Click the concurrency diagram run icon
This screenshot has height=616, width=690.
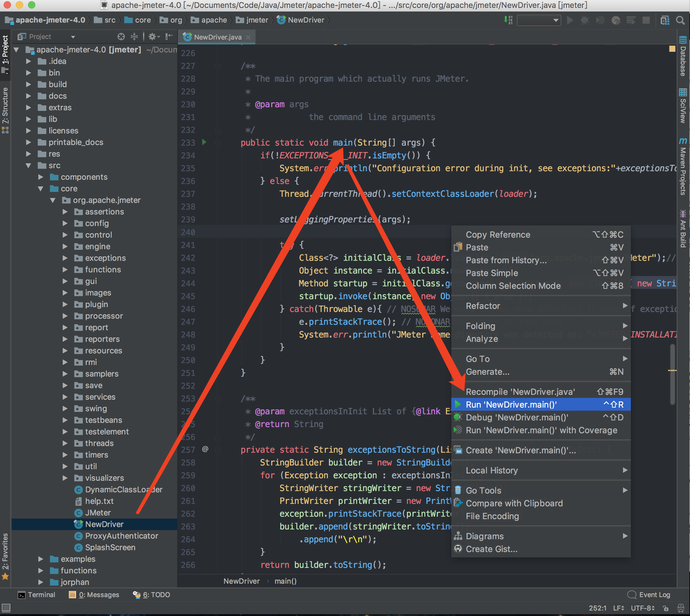pyautogui.click(x=631, y=20)
